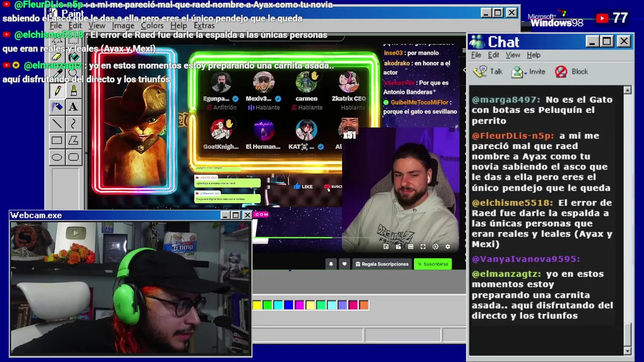Open the File menu in Paint

click(56, 26)
